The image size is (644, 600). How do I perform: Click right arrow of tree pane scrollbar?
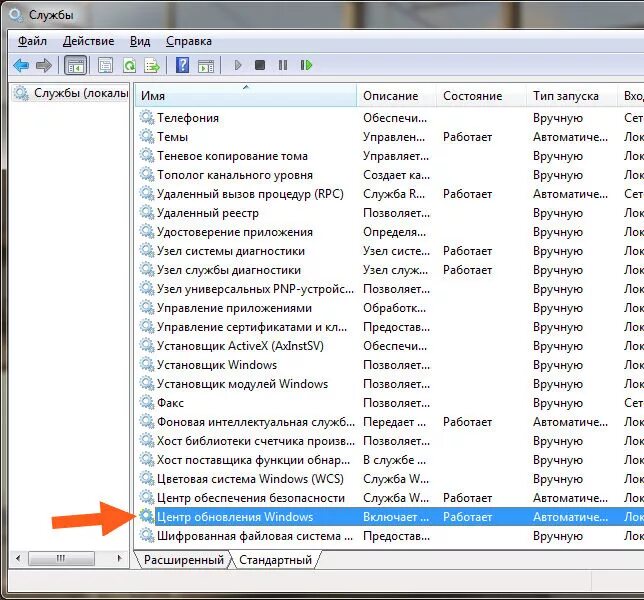point(120,558)
